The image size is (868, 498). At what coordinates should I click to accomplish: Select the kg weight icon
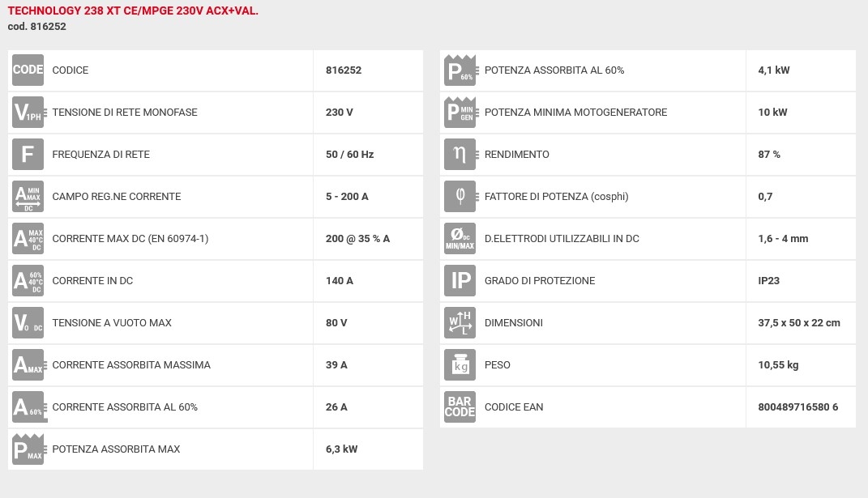click(460, 364)
